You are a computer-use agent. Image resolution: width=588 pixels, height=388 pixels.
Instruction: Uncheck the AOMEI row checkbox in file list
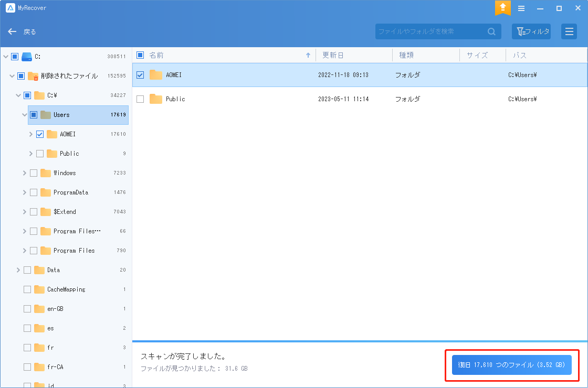point(140,75)
